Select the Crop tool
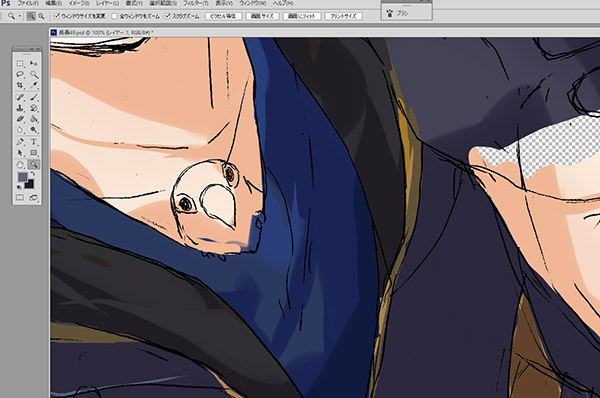The width and height of the screenshot is (600, 398). pyautogui.click(x=20, y=85)
